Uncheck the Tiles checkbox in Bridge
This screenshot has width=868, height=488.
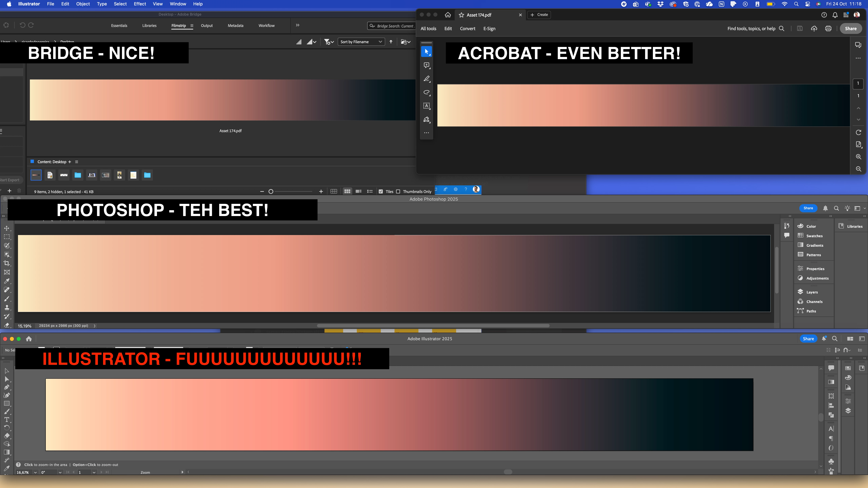381,192
